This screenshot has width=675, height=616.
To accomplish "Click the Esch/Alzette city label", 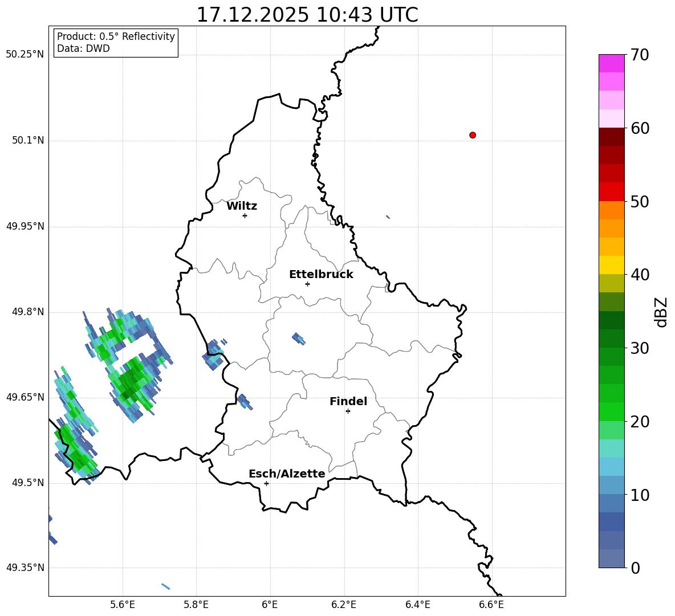I will [x=287, y=474].
